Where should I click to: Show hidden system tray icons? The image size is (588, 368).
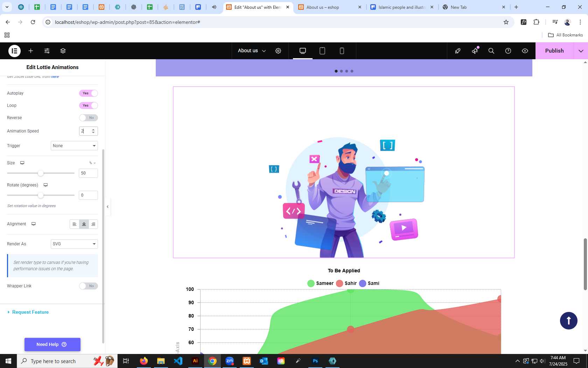click(517, 361)
